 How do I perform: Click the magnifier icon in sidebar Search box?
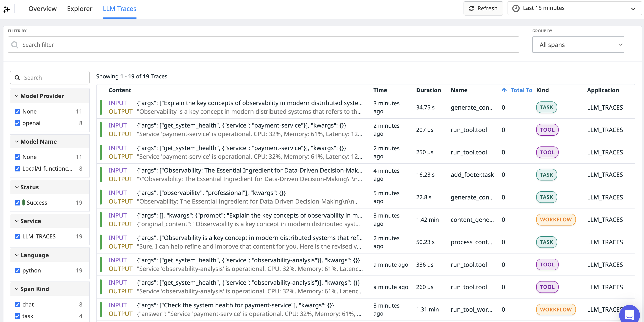tap(17, 78)
